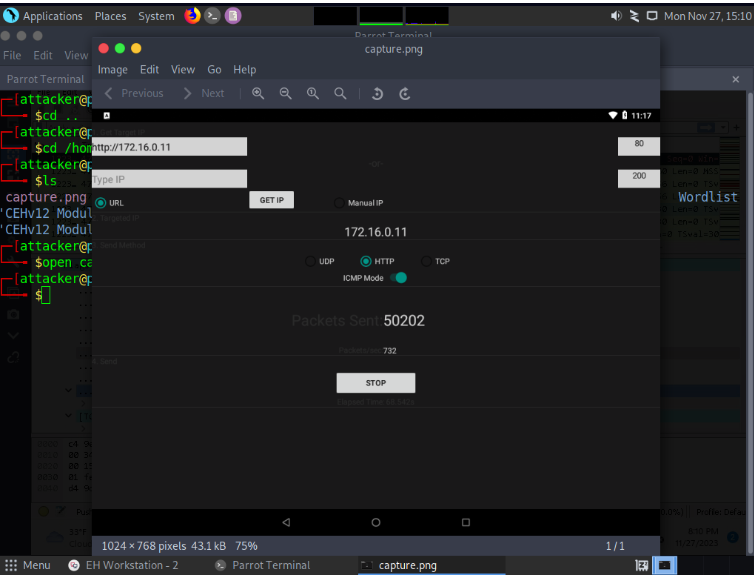
Task: Click the Previous image button
Action: [x=132, y=93]
